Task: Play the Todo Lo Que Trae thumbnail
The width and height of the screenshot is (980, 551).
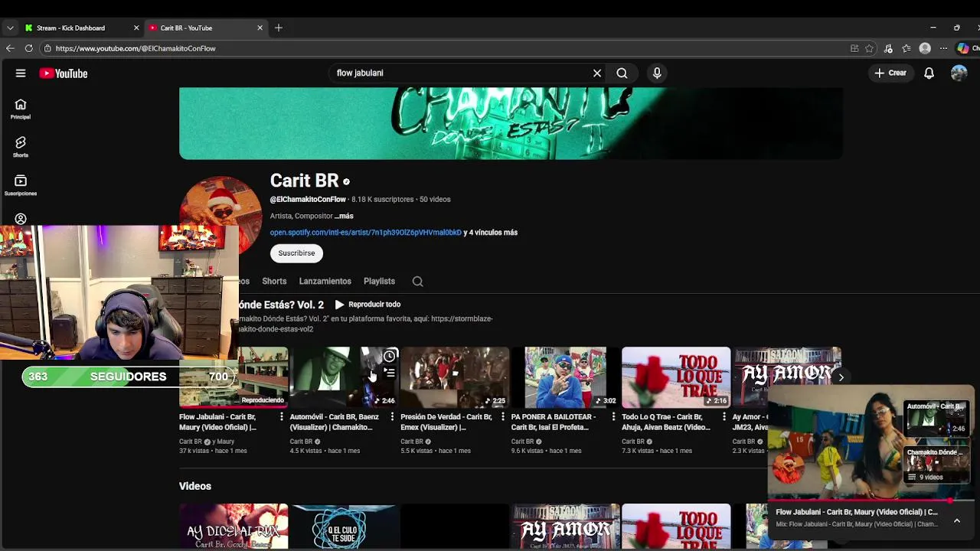Action: 676,377
